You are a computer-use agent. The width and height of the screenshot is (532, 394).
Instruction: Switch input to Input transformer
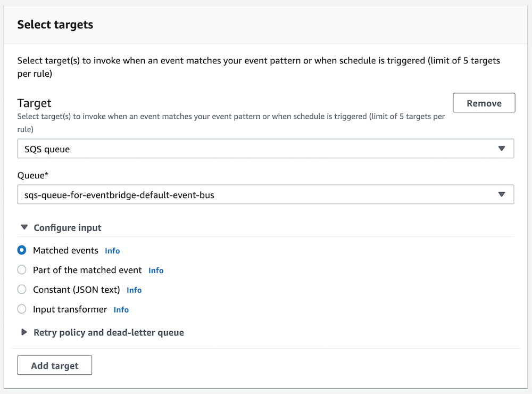21,309
